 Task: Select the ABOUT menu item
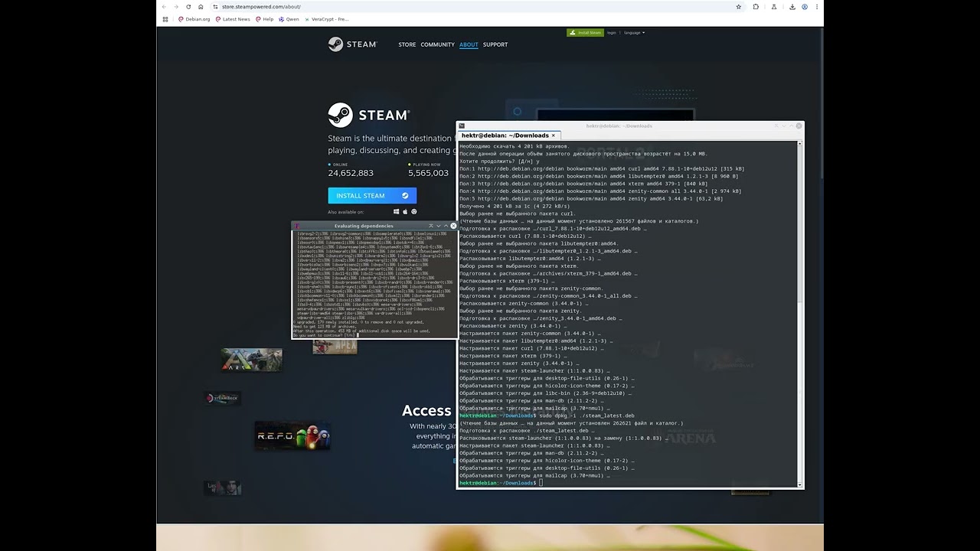469,44
